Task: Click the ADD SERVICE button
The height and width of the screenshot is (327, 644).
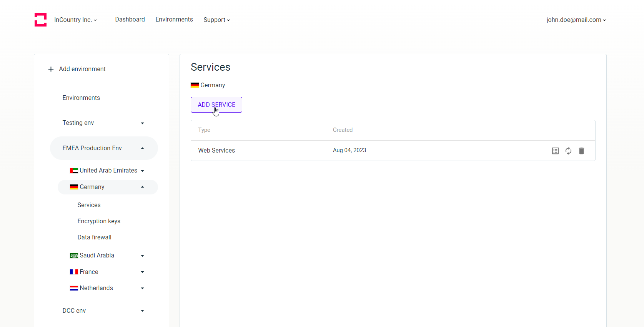Action: [216, 105]
